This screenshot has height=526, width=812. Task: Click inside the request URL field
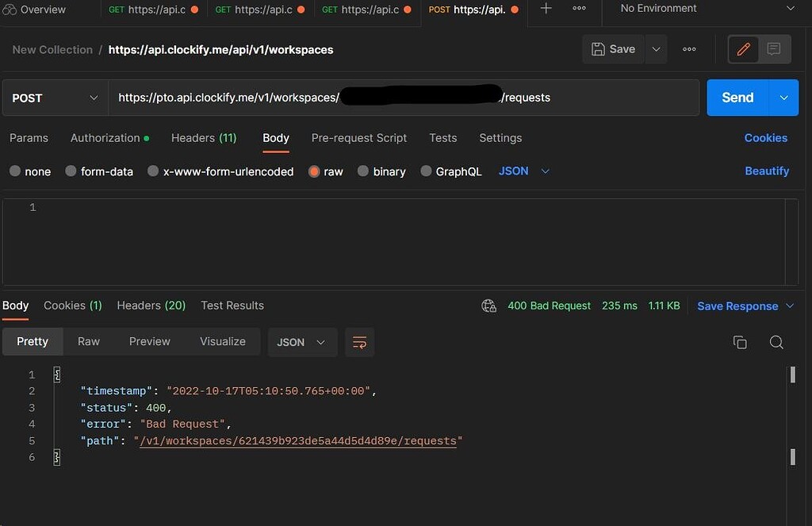[396, 97]
